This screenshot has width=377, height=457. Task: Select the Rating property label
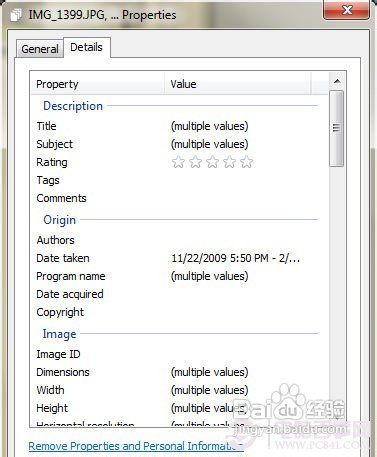pos(52,162)
